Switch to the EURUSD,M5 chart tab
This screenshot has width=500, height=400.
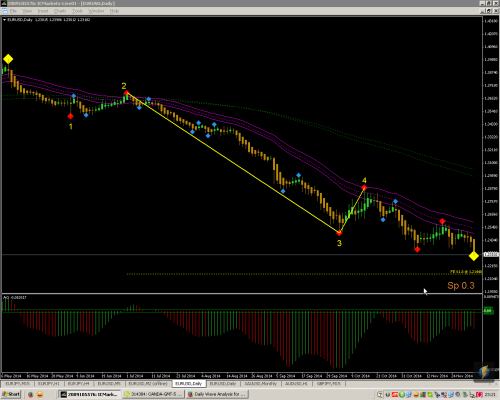(109, 384)
